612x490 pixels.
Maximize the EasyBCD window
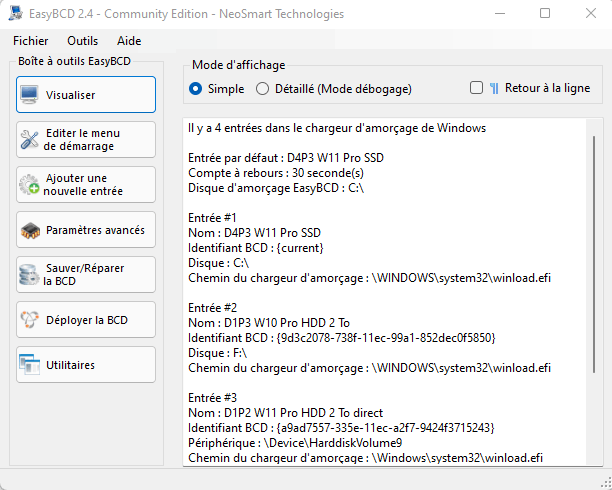point(545,13)
